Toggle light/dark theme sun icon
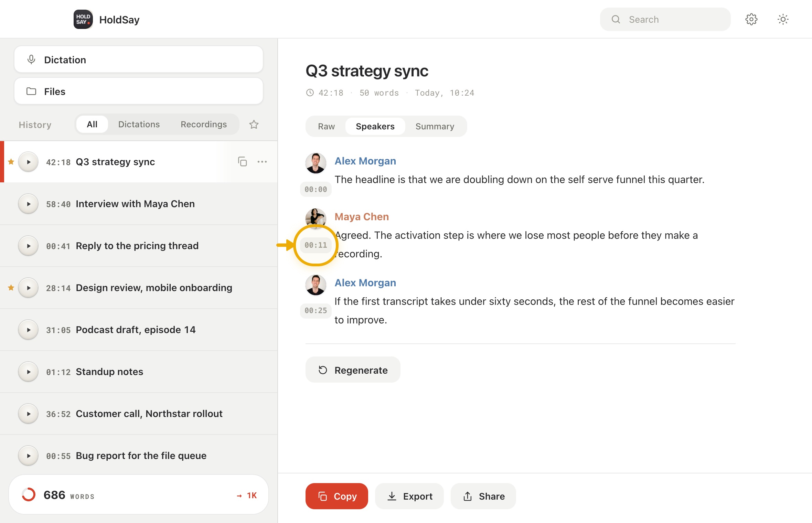Screen dimensions: 812x523 click(783, 19)
